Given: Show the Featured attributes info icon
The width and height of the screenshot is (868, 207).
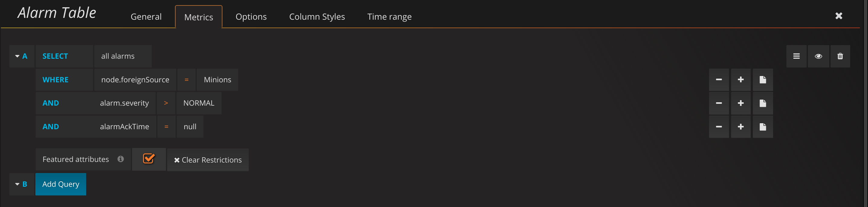Looking at the screenshot, I should tap(121, 159).
